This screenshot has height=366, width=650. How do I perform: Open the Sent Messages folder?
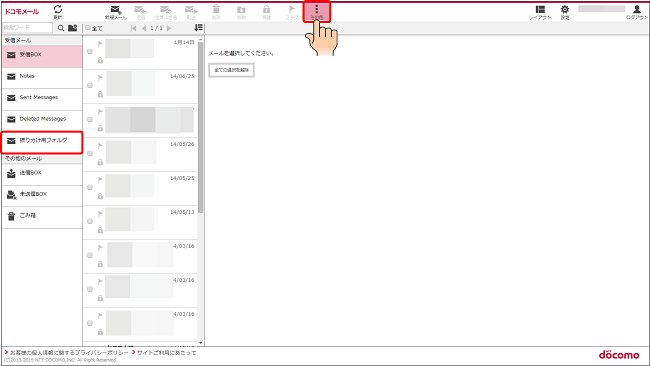point(42,98)
